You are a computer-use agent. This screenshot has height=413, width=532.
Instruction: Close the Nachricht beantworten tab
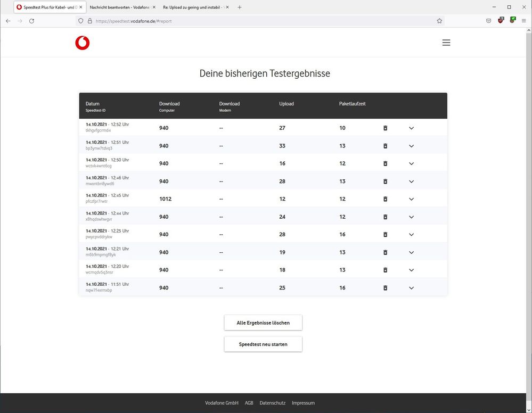[154, 7]
